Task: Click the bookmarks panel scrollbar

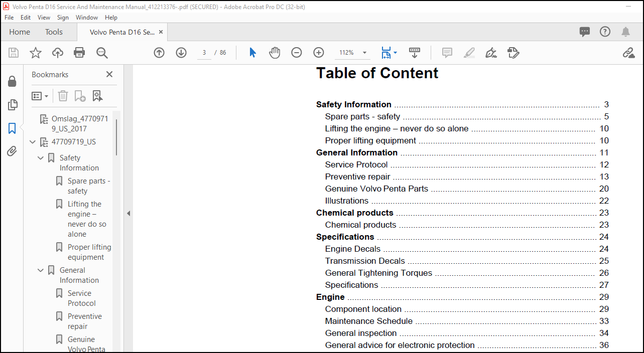Action: coord(116,137)
